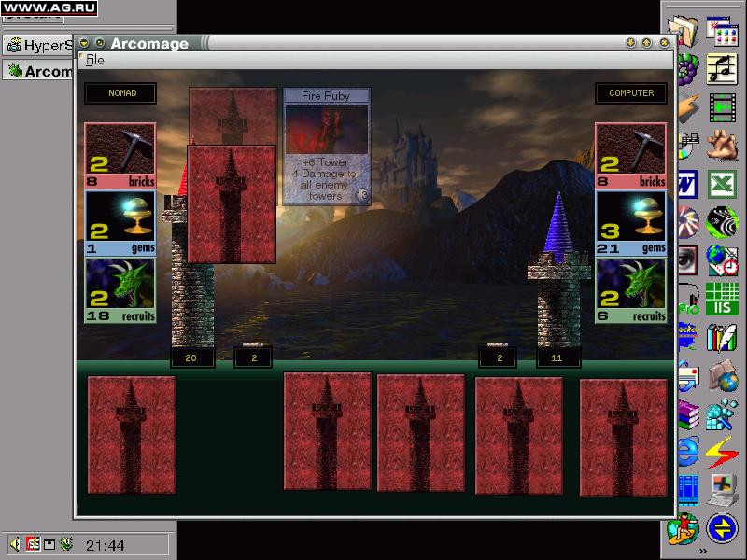747x560 pixels.
Task: Click the blue-roofed Computer tower
Action: click(558, 269)
